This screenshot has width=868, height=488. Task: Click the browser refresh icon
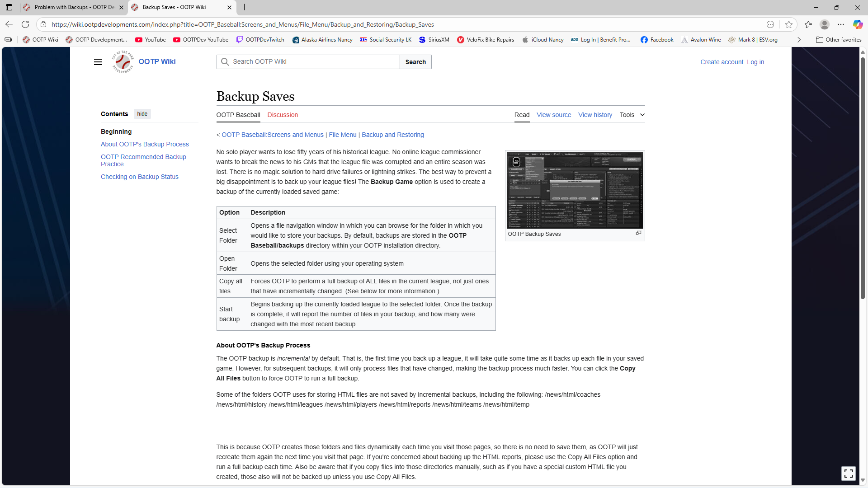(x=25, y=24)
